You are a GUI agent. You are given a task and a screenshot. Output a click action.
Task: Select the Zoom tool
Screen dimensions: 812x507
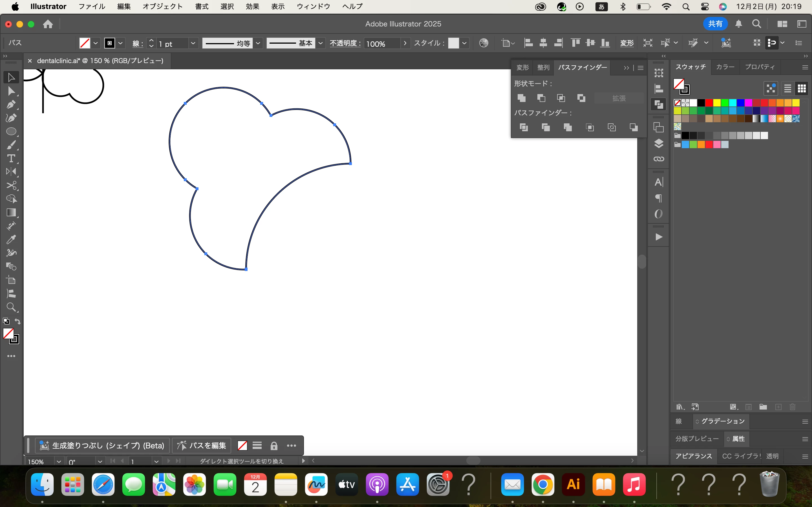coord(11,307)
